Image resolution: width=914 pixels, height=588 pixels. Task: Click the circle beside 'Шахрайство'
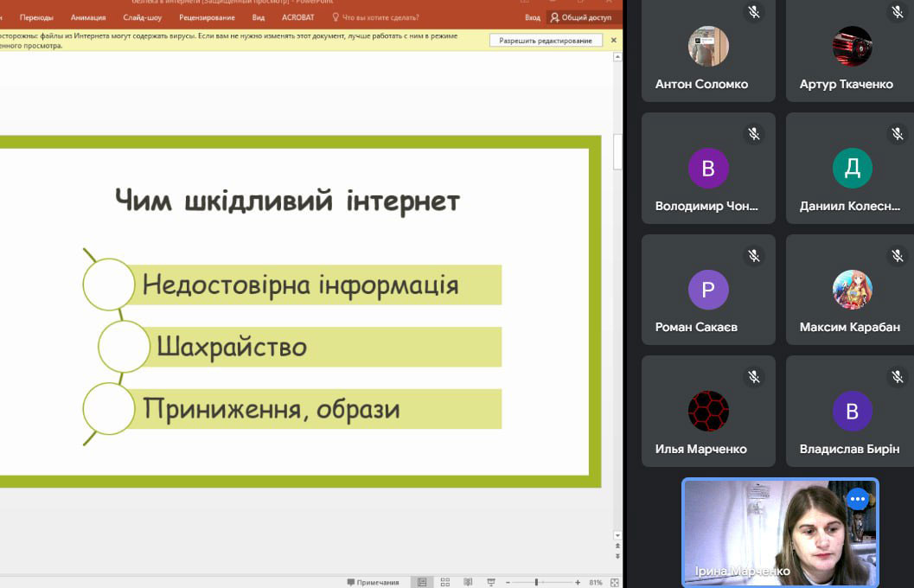tap(124, 347)
